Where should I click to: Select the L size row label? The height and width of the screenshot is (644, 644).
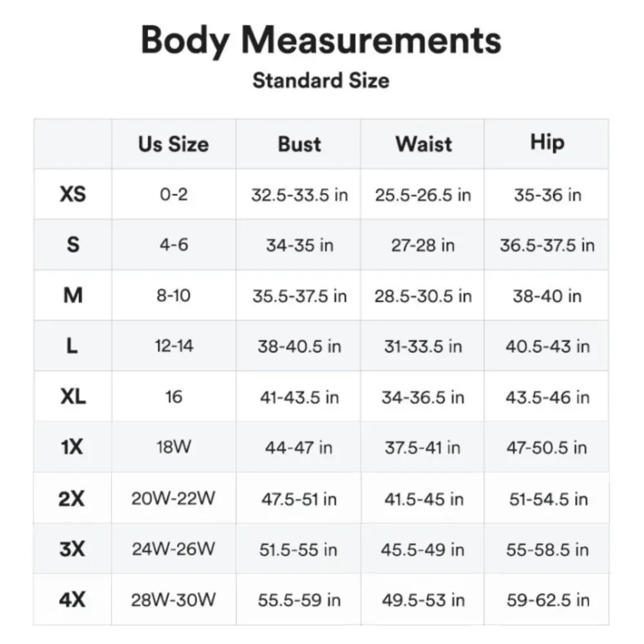pos(72,346)
